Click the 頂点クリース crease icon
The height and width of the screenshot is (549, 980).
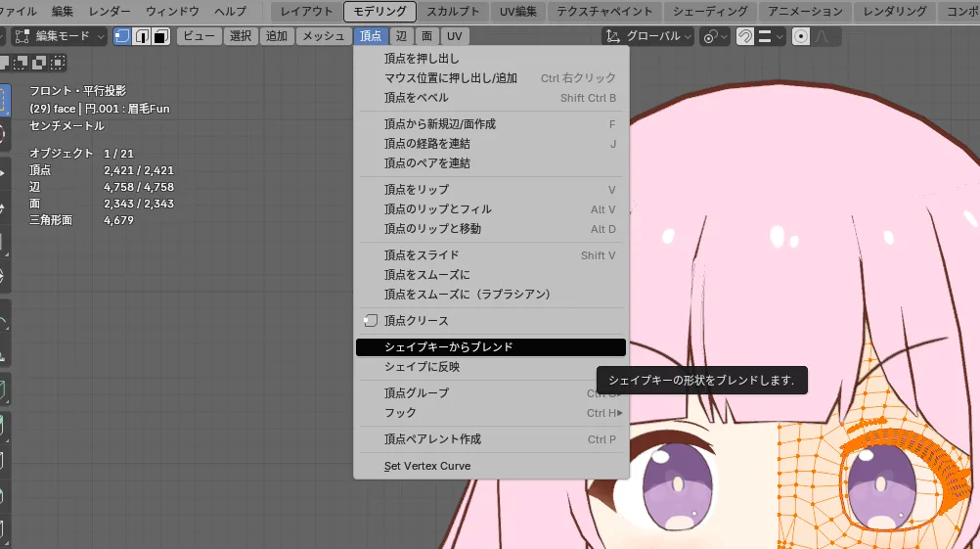[x=371, y=321]
